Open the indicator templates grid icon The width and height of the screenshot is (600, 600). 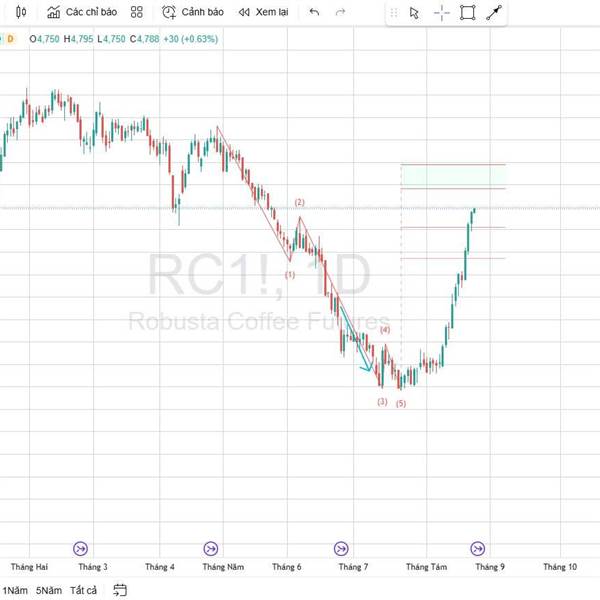137,12
